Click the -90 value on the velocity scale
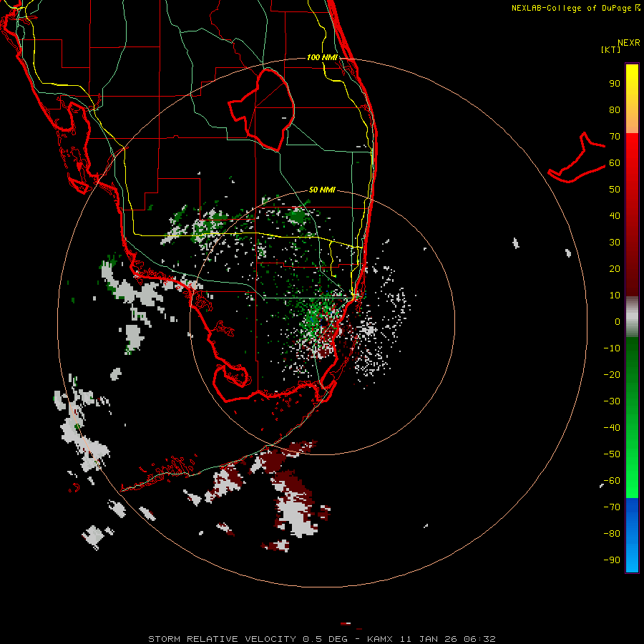644x644 pixels. coord(612,560)
